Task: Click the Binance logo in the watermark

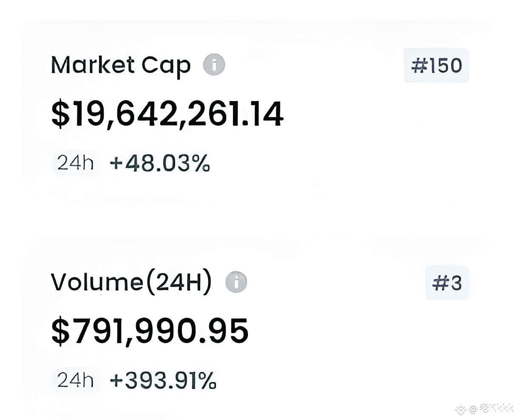Action: 461,409
